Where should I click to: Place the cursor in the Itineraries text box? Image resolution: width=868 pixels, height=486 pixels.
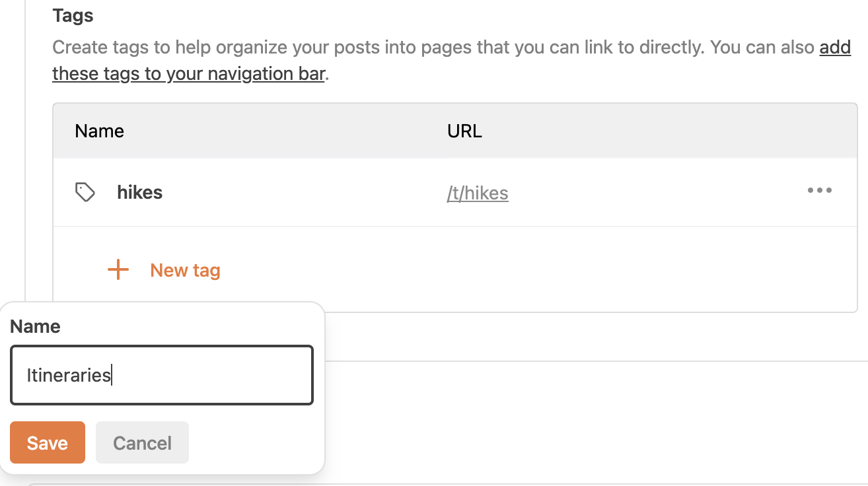coord(161,375)
